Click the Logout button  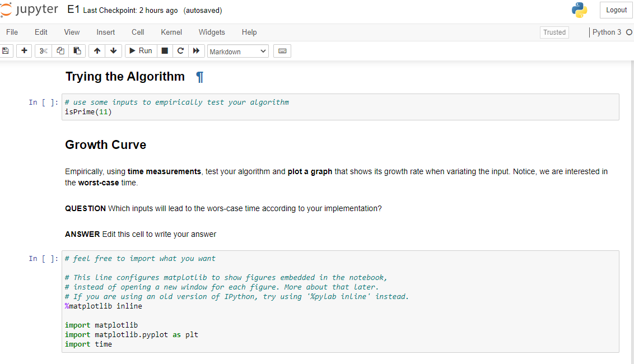point(616,10)
